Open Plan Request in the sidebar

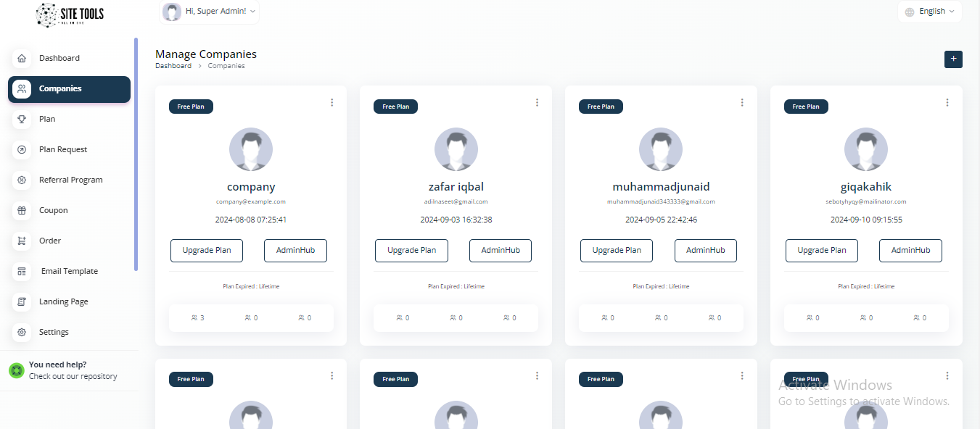[x=62, y=149]
